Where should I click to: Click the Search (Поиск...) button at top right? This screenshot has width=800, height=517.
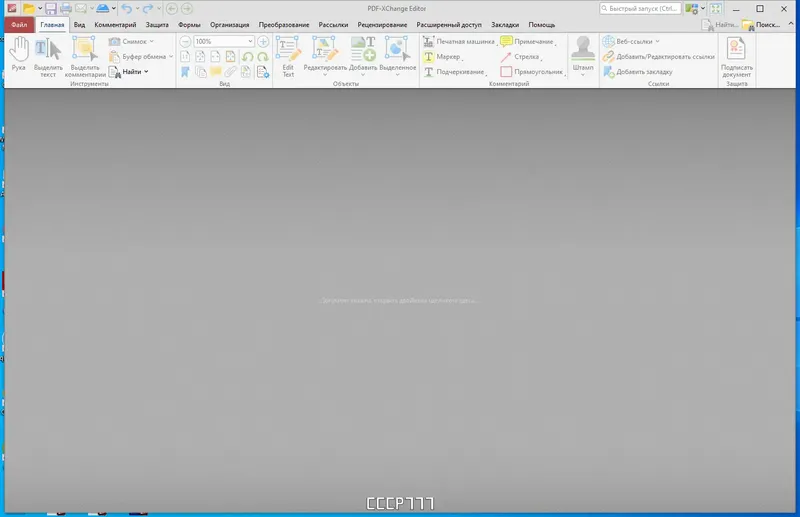761,24
